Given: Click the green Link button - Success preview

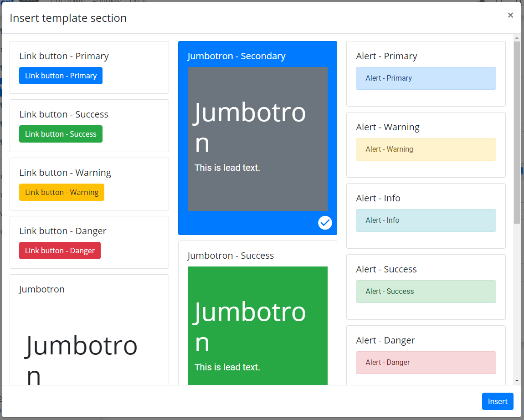Looking at the screenshot, I should click(x=61, y=134).
